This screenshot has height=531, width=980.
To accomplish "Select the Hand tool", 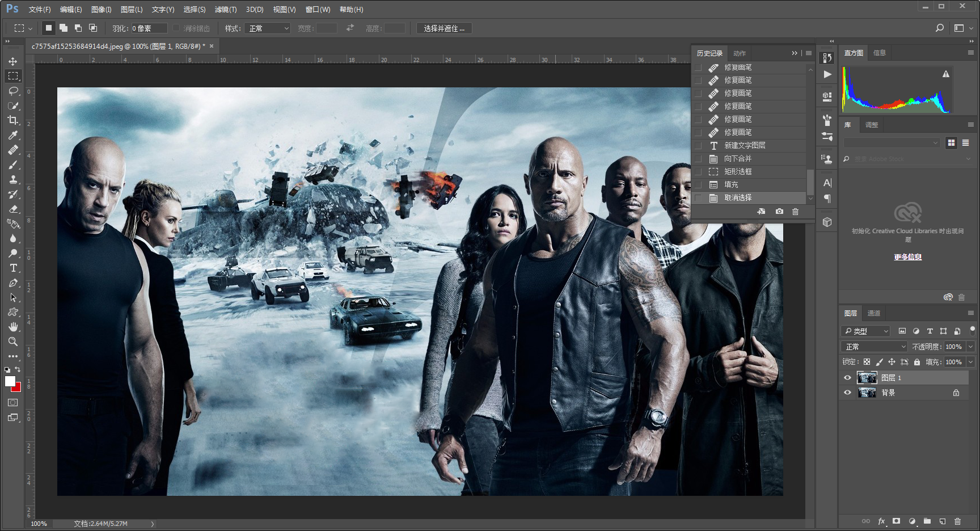I will pyautogui.click(x=13, y=327).
